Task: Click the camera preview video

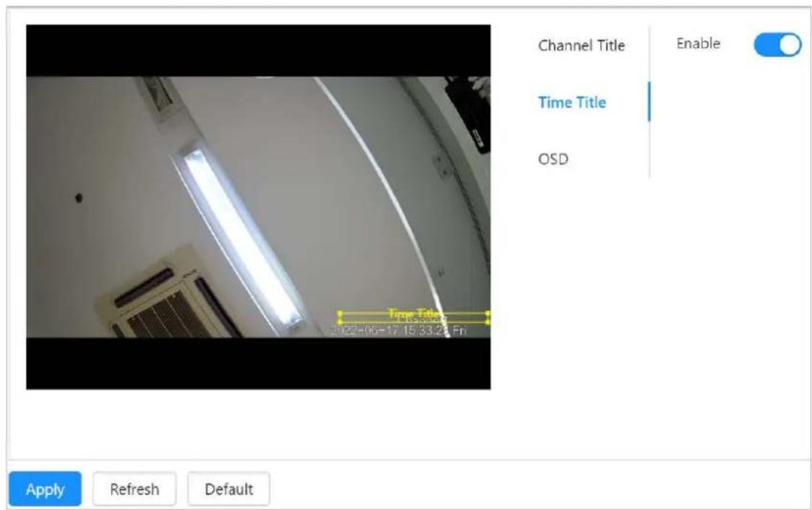Action: coord(258,207)
